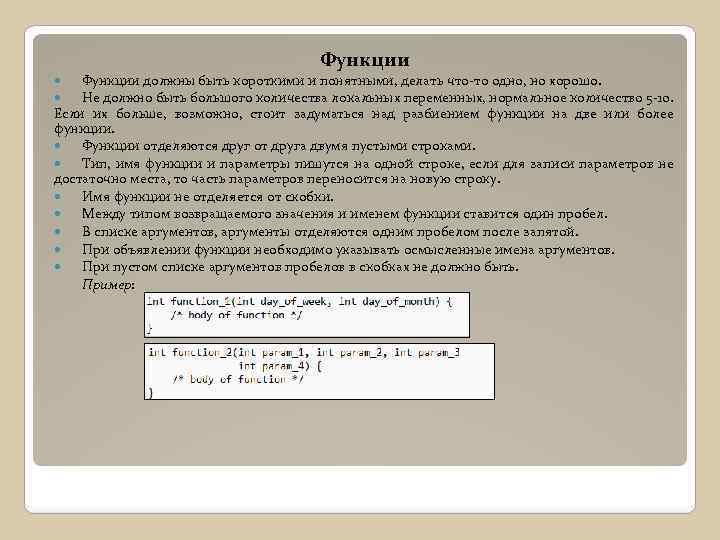Click the italic word "Пример:"
This screenshot has height=540, width=720.
coord(108,285)
